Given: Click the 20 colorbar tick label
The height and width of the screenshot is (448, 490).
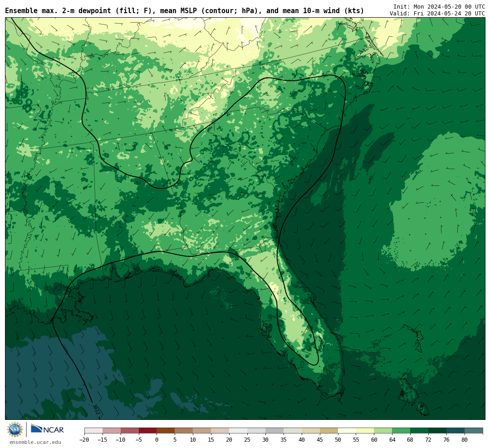Looking at the screenshot, I should (x=230, y=440).
